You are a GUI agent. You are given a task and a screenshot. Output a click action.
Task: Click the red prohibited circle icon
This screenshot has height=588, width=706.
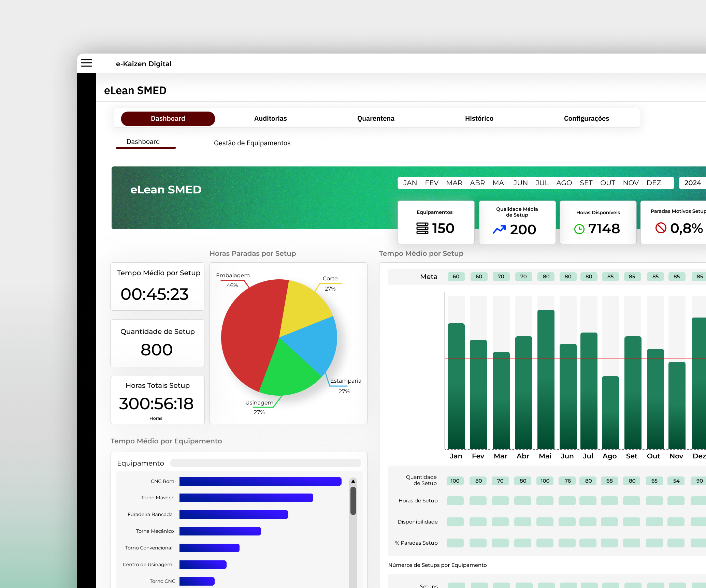coord(661,228)
